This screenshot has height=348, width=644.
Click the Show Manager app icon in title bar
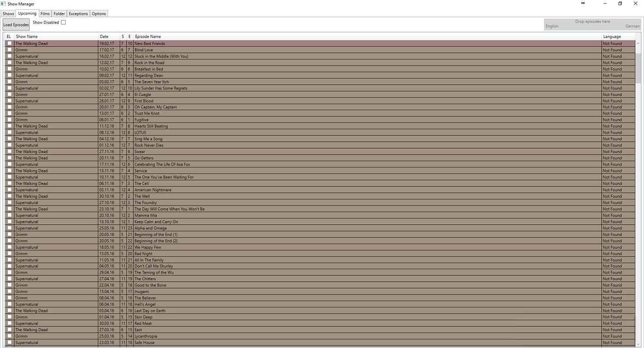tap(3, 4)
